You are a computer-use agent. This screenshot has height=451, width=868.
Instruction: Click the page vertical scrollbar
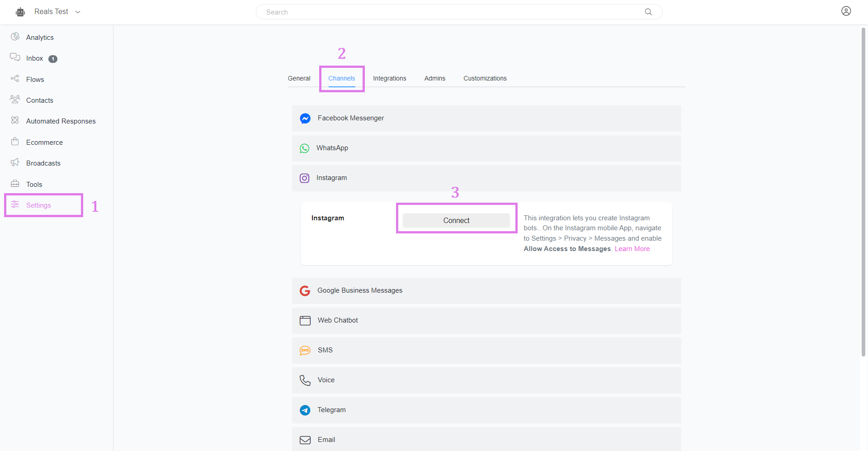[x=863, y=192]
